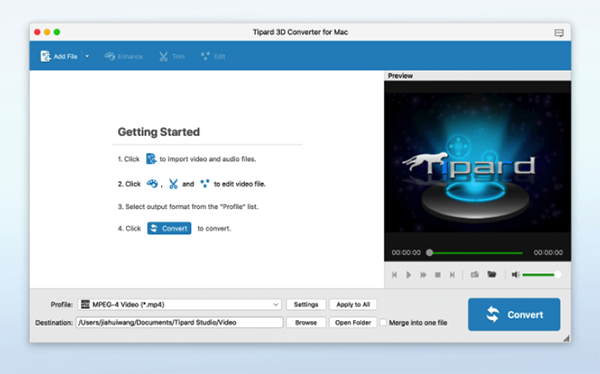Click the small Convert button in step 4

tap(169, 228)
